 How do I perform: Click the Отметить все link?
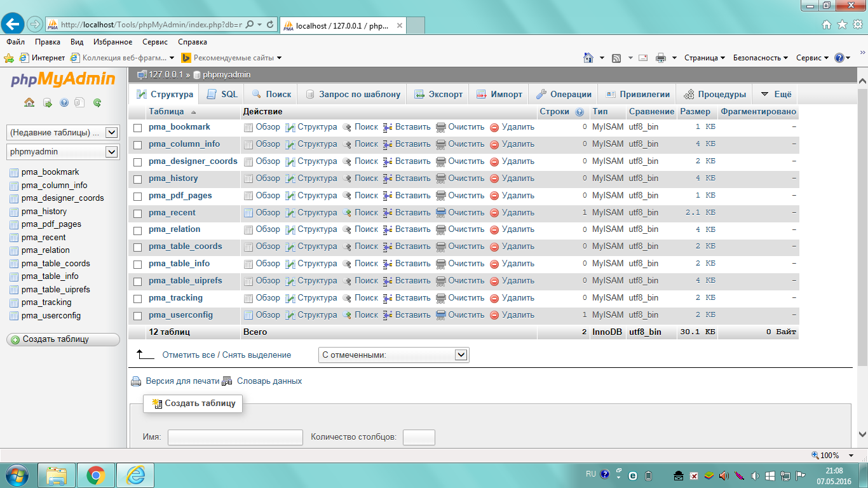189,355
